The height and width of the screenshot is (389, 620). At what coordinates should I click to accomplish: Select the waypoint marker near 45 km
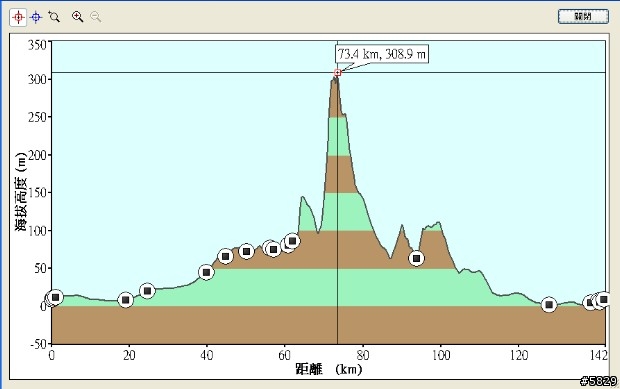[225, 257]
